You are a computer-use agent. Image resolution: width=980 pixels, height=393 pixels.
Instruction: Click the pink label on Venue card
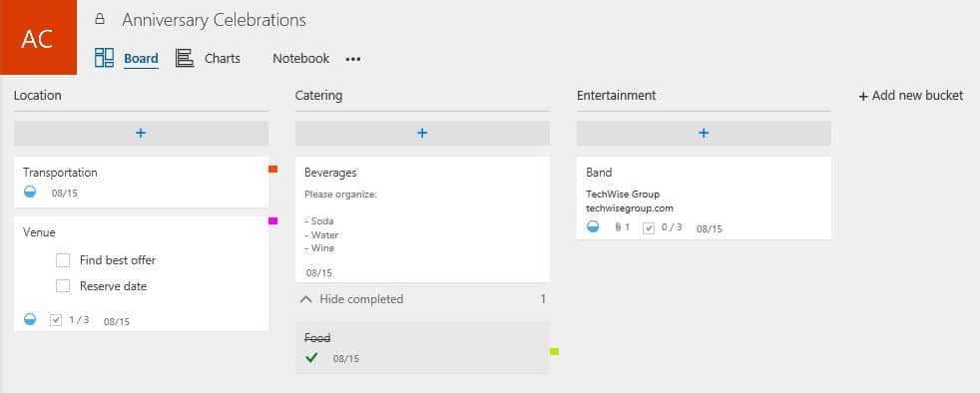(273, 220)
